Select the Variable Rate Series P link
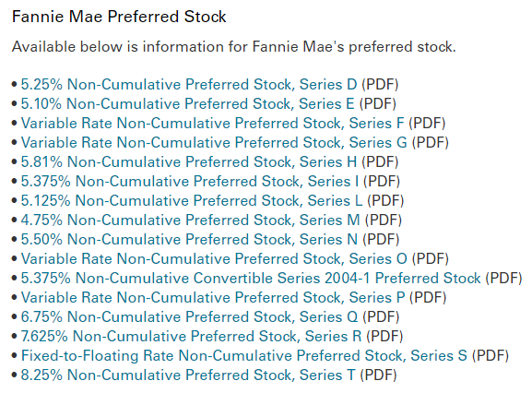Viewport: 532px width, 393px height. coord(213,297)
